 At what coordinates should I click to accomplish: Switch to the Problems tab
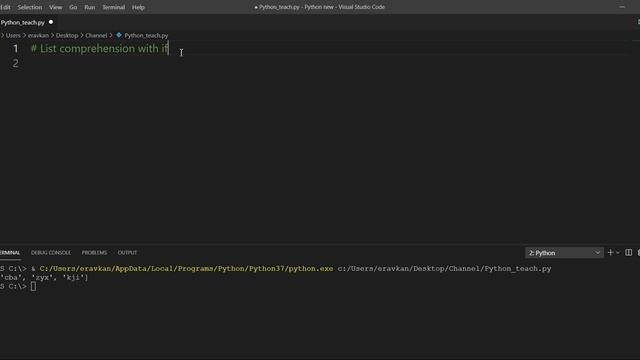(x=94, y=253)
